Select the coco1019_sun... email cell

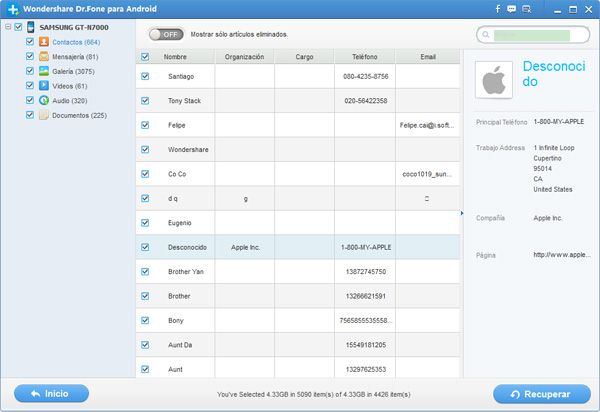427,174
